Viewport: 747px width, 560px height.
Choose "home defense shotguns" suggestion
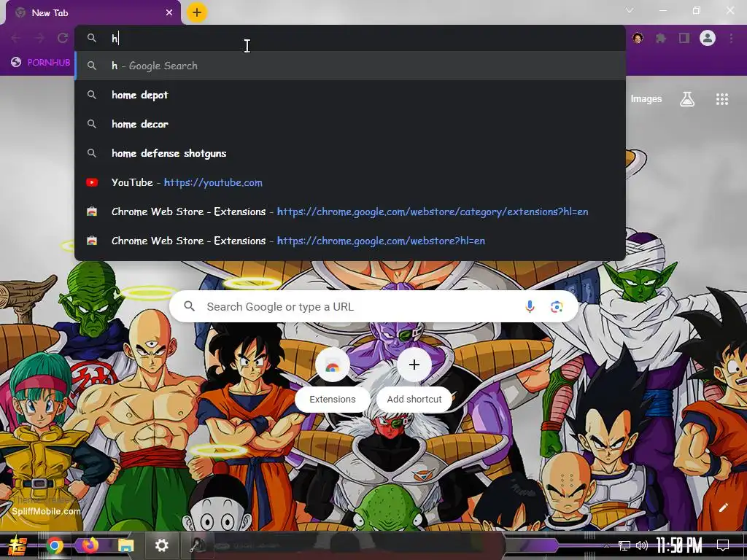pos(349,153)
